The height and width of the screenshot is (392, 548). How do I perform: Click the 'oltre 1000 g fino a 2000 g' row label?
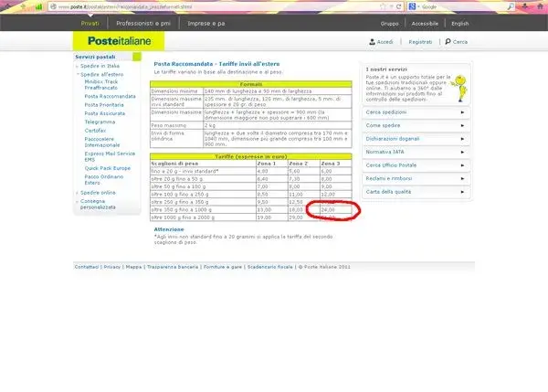coord(183,217)
